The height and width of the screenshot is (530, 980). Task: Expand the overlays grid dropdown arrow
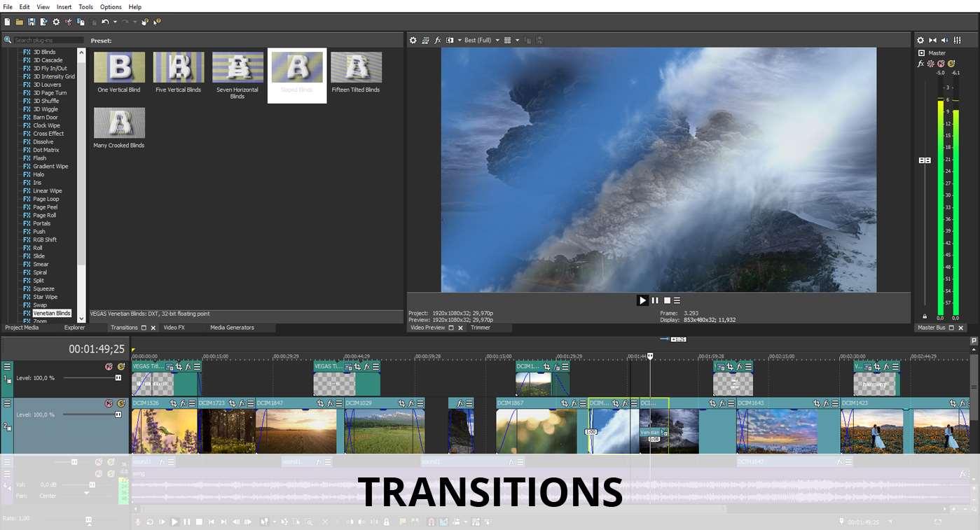click(517, 41)
